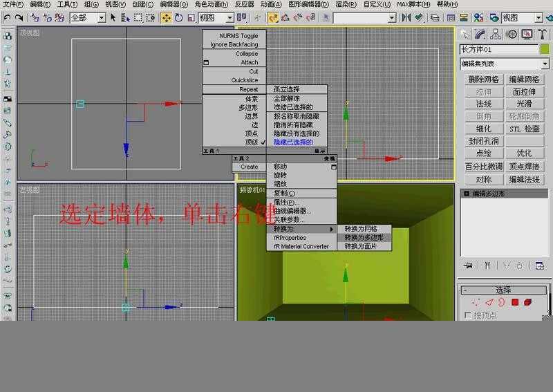Open the 渲染(R) menu
The height and width of the screenshot is (392, 553).
pos(346,4)
